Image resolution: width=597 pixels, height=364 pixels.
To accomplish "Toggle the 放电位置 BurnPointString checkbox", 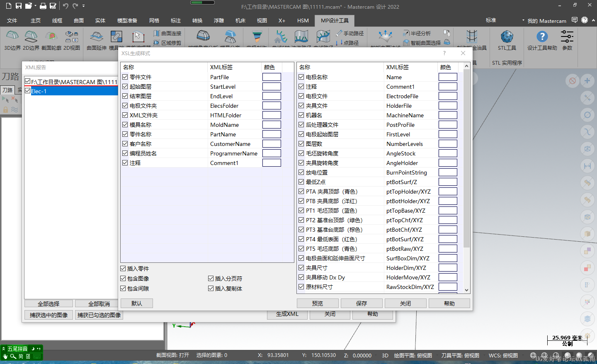I will 301,172.
